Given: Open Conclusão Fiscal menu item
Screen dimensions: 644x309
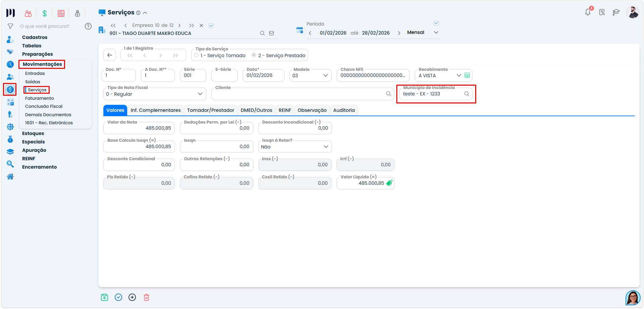Looking at the screenshot, I should point(44,106).
